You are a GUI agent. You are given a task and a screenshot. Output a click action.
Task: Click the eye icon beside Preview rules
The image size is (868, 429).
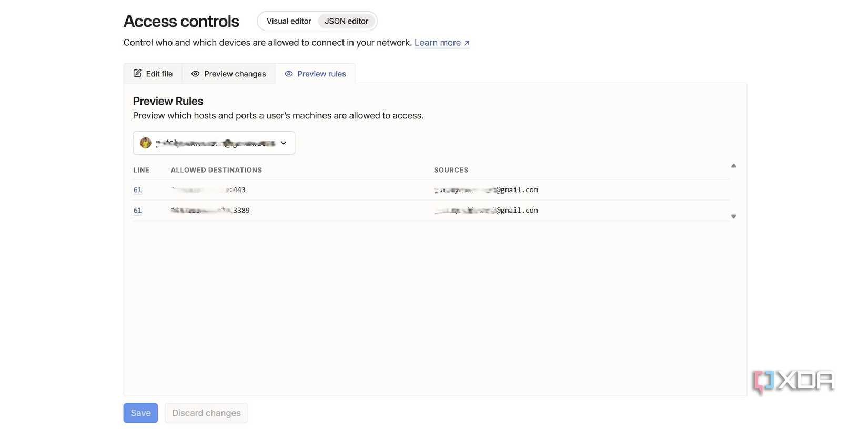(x=289, y=74)
